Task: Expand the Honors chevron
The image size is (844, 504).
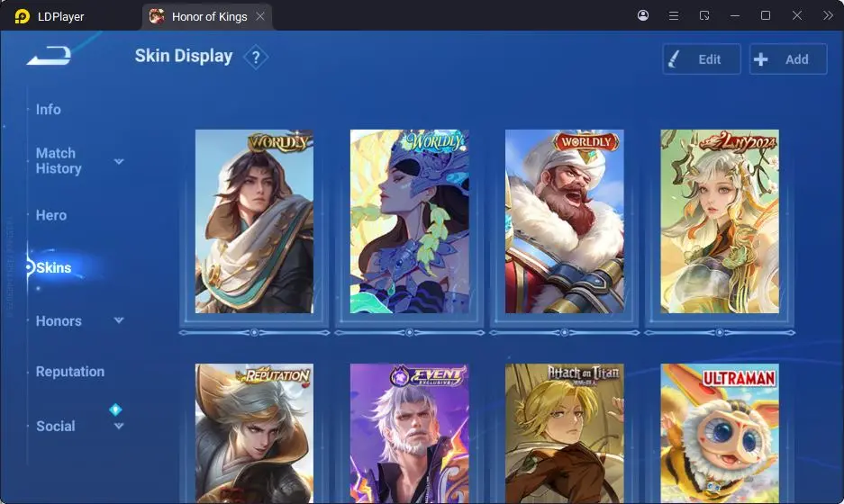Action: (x=119, y=320)
